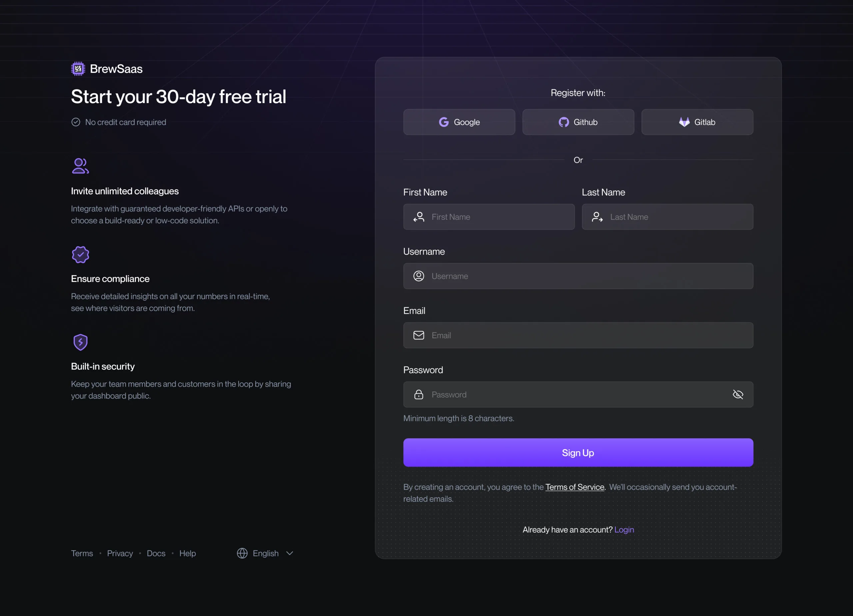
Task: Focus the Username input field
Action: click(x=587, y=276)
